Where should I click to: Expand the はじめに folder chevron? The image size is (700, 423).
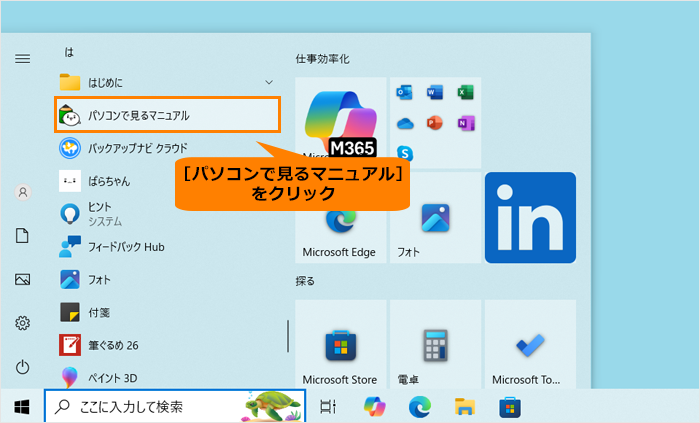coord(269,83)
